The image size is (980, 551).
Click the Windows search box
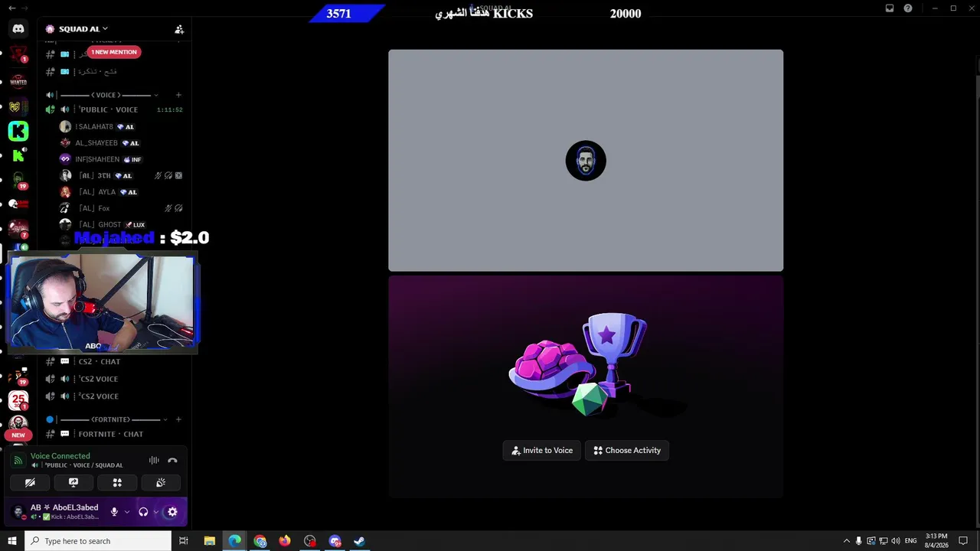click(x=98, y=541)
